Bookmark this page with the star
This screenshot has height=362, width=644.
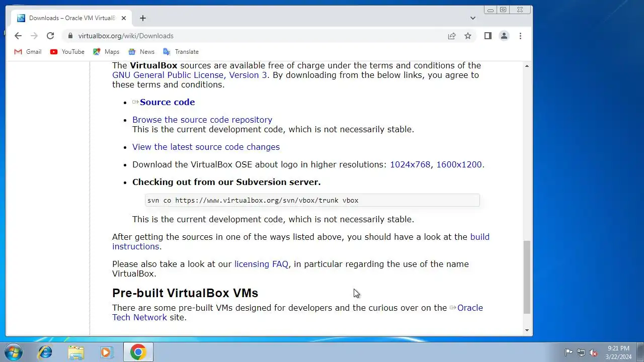(x=468, y=36)
